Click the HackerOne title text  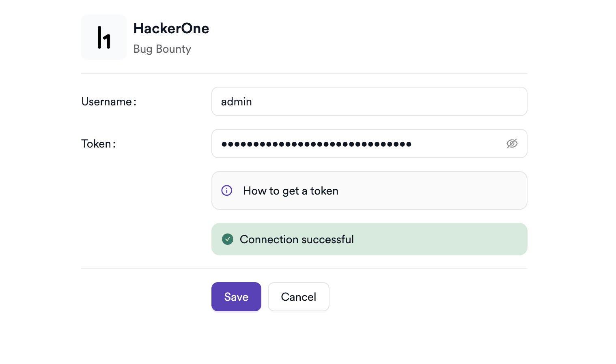[171, 28]
